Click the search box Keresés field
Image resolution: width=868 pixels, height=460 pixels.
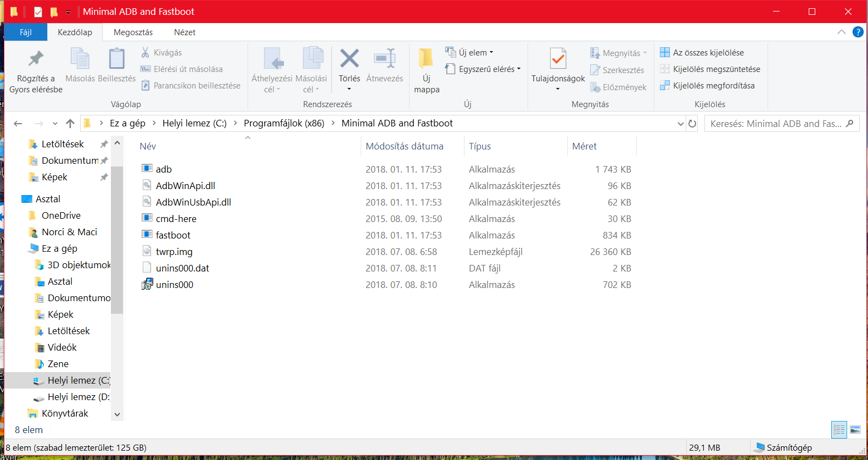tap(782, 124)
